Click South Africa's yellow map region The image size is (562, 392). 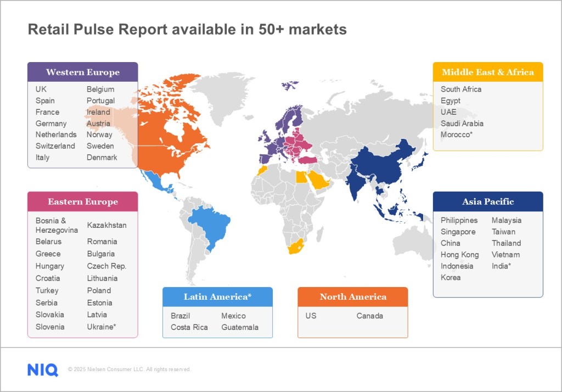(296, 247)
